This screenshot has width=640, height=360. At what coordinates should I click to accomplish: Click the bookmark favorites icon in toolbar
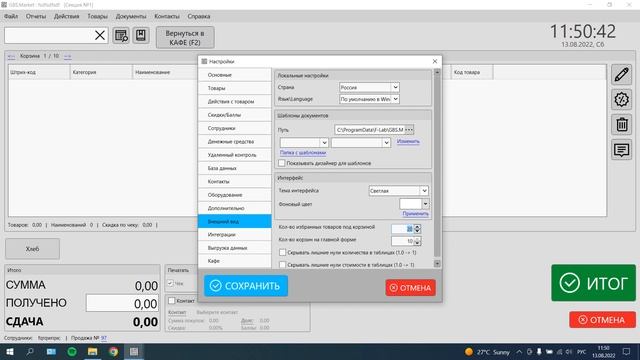(x=141, y=36)
